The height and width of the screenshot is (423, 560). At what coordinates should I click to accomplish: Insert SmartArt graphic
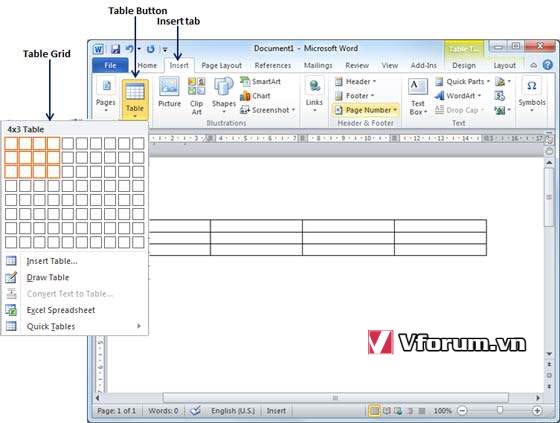pos(260,81)
